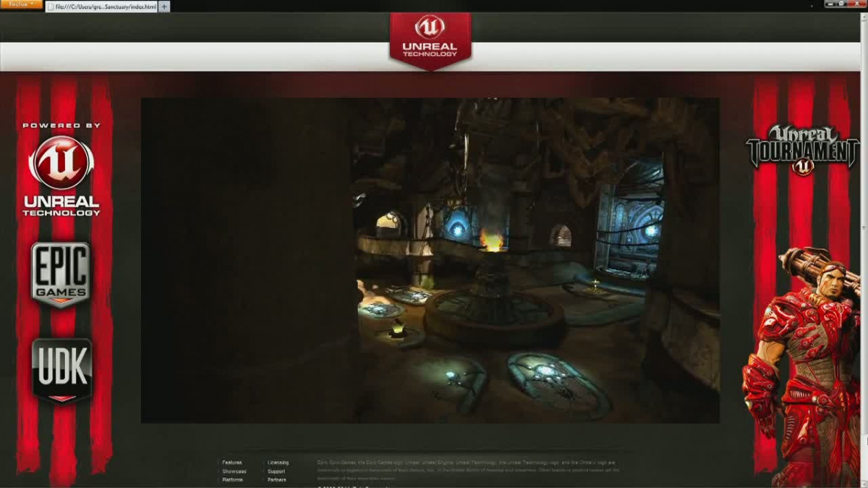Click the scrollbar up arrow

(x=864, y=16)
